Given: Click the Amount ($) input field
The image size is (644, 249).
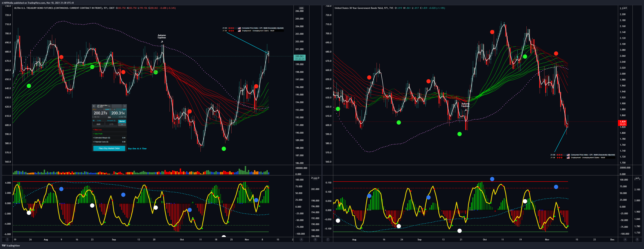Looking at the screenshot, I should tap(111, 124).
